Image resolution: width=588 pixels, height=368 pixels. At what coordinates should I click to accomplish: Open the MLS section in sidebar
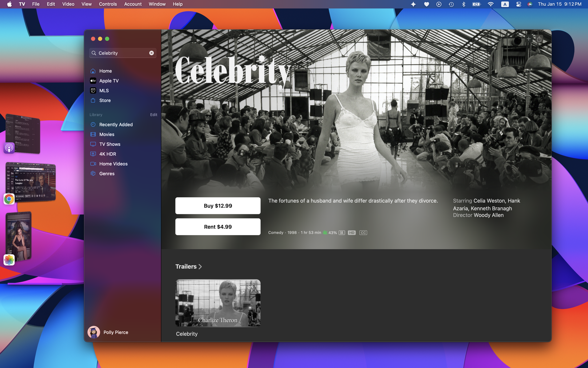104,91
